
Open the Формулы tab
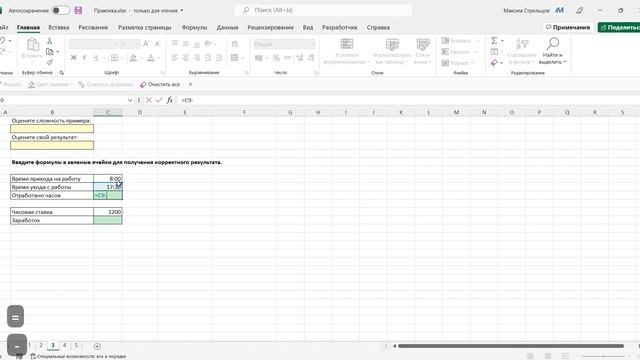(194, 27)
